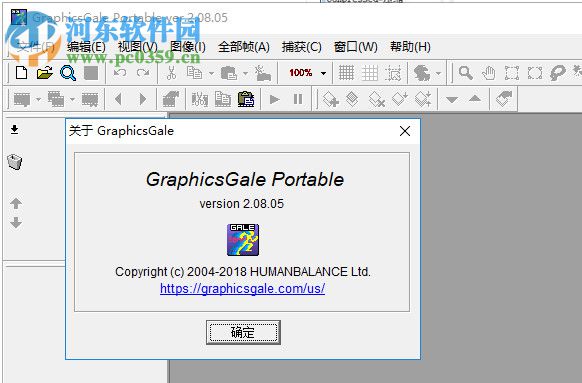
Task: Add a new layer icon
Action: [x=330, y=99]
